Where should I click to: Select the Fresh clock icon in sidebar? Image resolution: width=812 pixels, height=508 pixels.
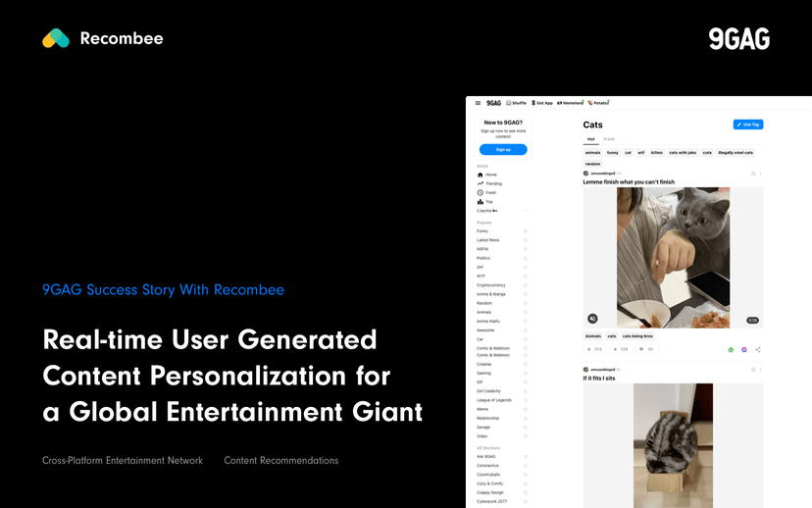pos(481,192)
